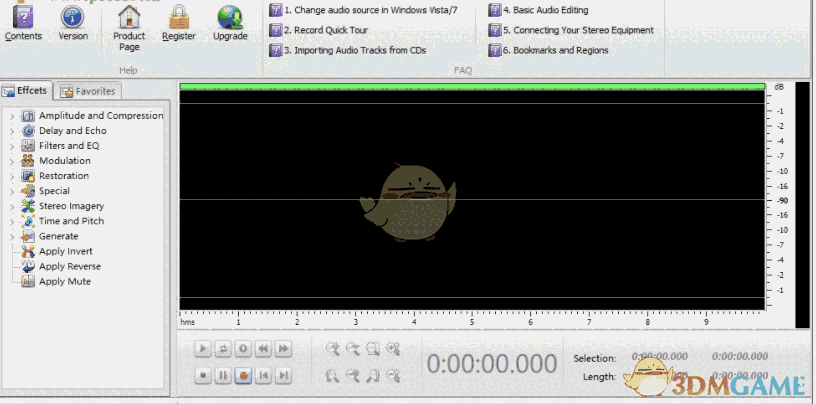Open FAQ 2 Record Quick Tour
816x404 pixels.
click(x=318, y=30)
